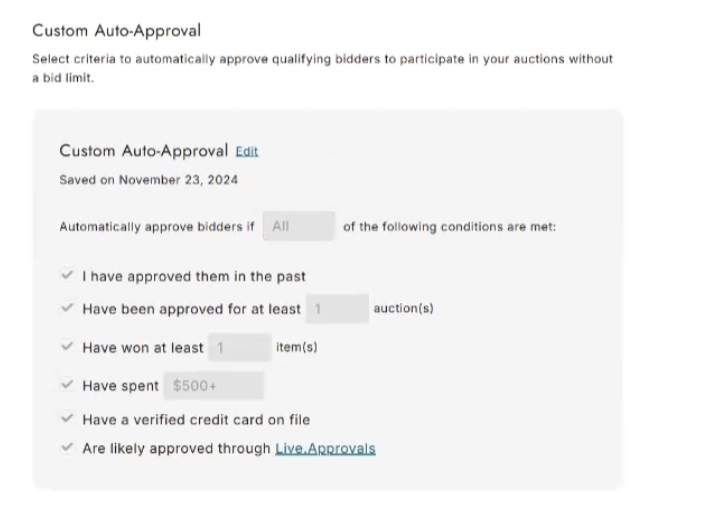This screenshot has height=530, width=706.
Task: Click the items won count field
Action: coord(240,347)
